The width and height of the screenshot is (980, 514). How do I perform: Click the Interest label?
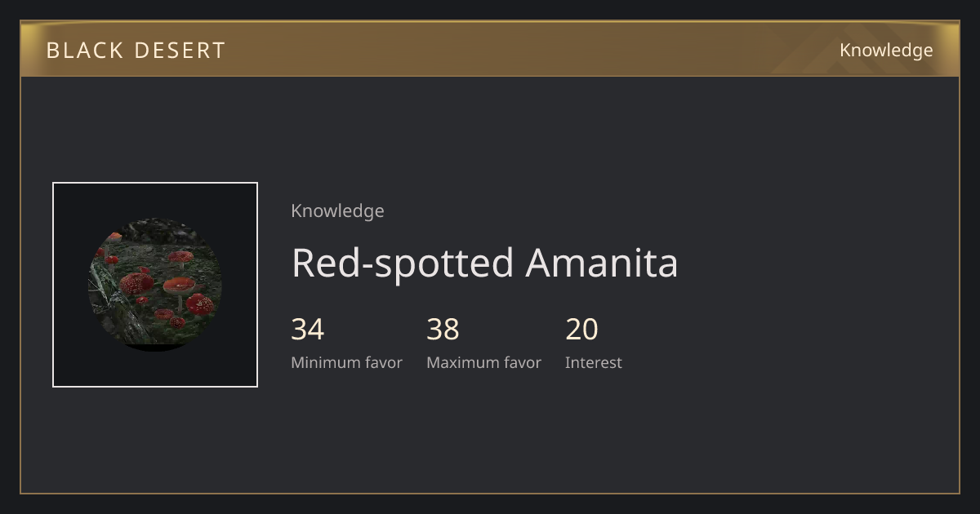pos(593,363)
